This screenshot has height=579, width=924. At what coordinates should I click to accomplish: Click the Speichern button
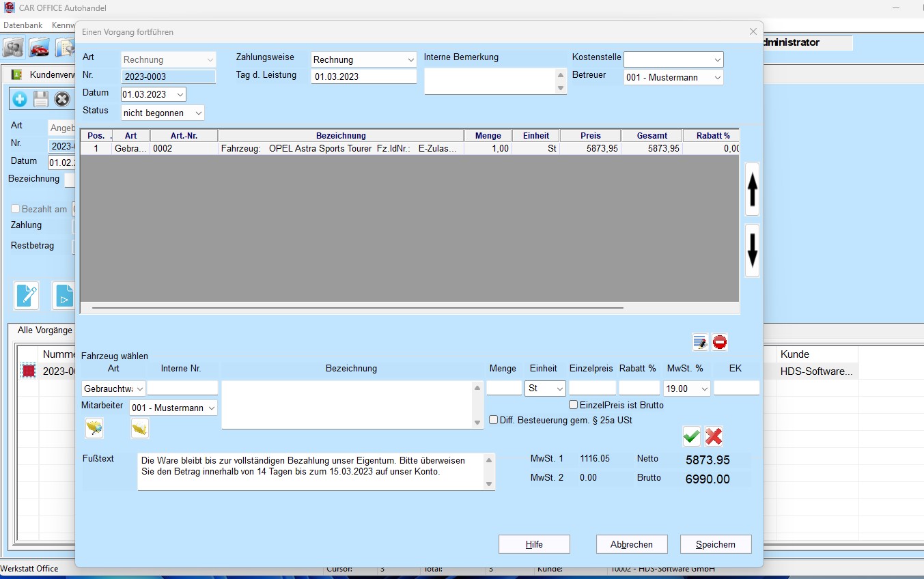[715, 544]
